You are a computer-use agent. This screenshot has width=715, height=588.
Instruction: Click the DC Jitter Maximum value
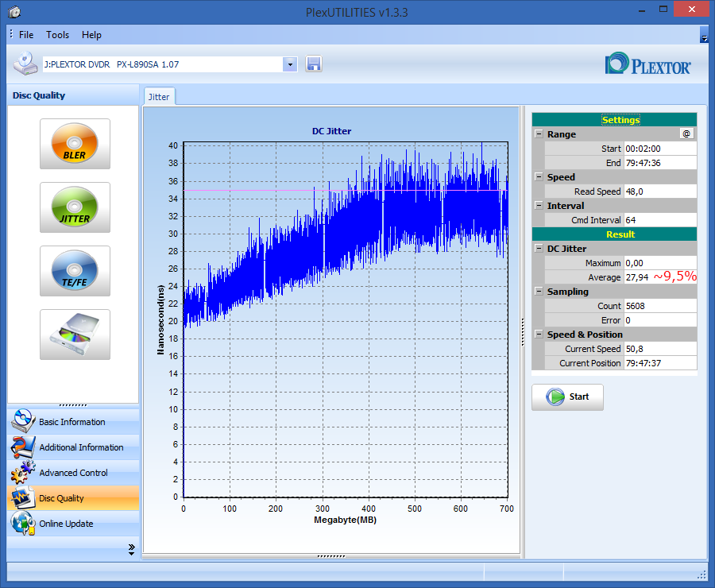(660, 263)
